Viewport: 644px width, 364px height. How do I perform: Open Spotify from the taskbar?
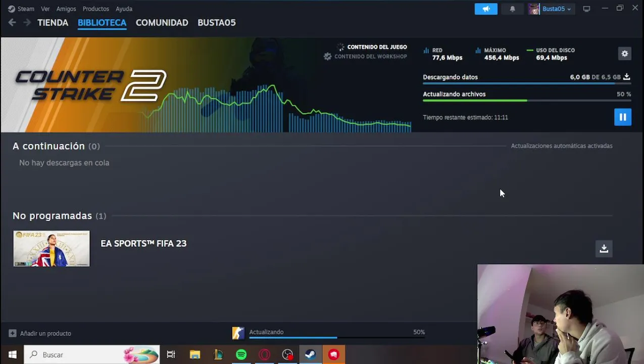click(241, 355)
